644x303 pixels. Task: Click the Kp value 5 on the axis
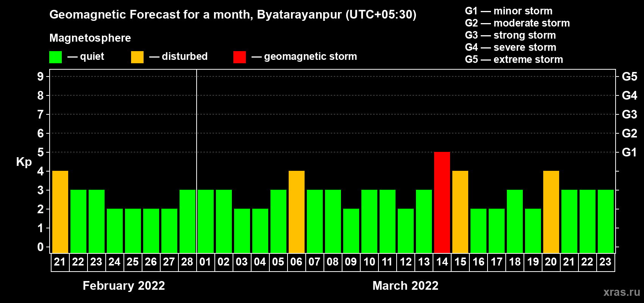[41, 152]
